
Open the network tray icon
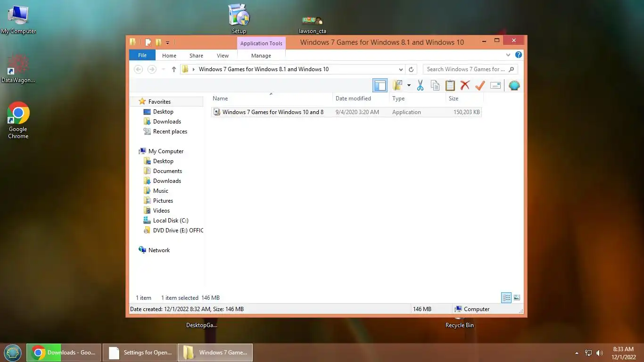pyautogui.click(x=588, y=353)
